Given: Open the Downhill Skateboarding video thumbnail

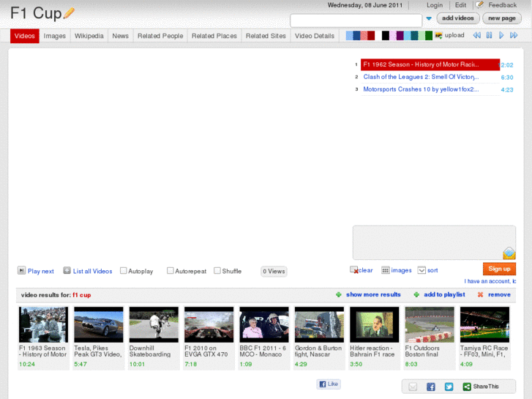Looking at the screenshot, I should (x=154, y=324).
